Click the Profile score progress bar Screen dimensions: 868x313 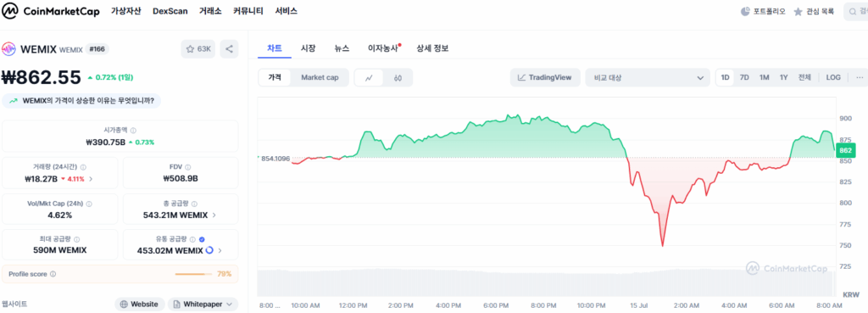(194, 274)
